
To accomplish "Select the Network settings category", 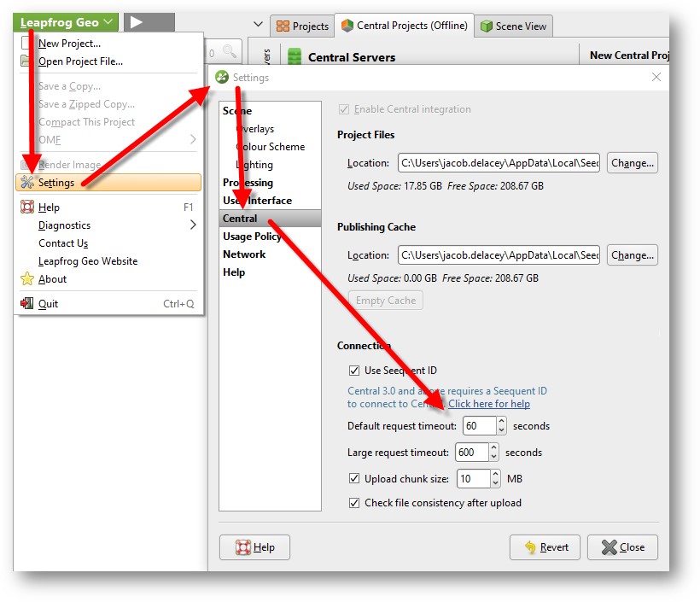I will pyautogui.click(x=244, y=254).
